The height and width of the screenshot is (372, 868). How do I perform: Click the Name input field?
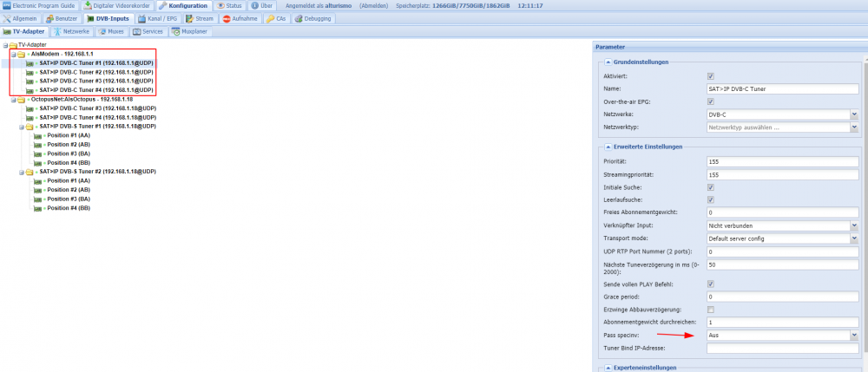pyautogui.click(x=783, y=89)
